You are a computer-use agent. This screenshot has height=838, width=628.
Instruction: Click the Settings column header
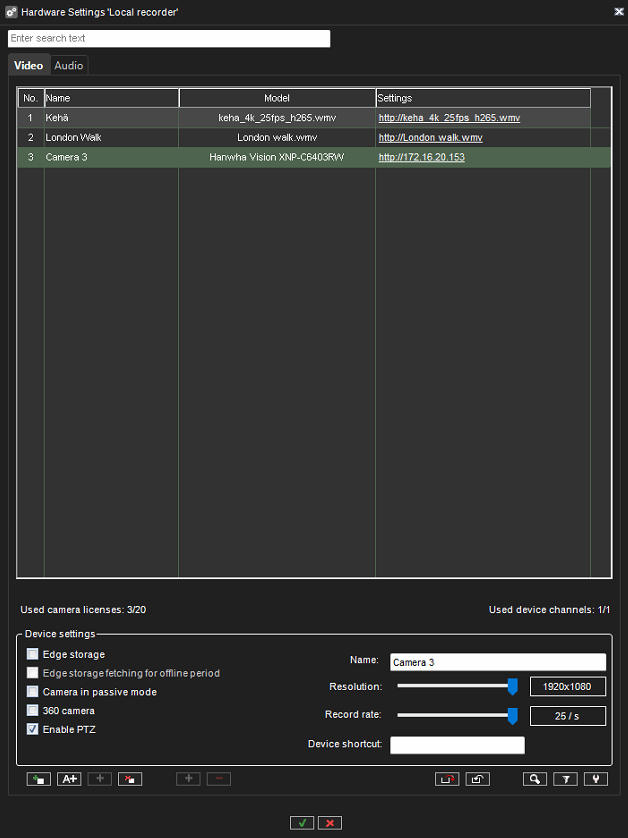483,98
